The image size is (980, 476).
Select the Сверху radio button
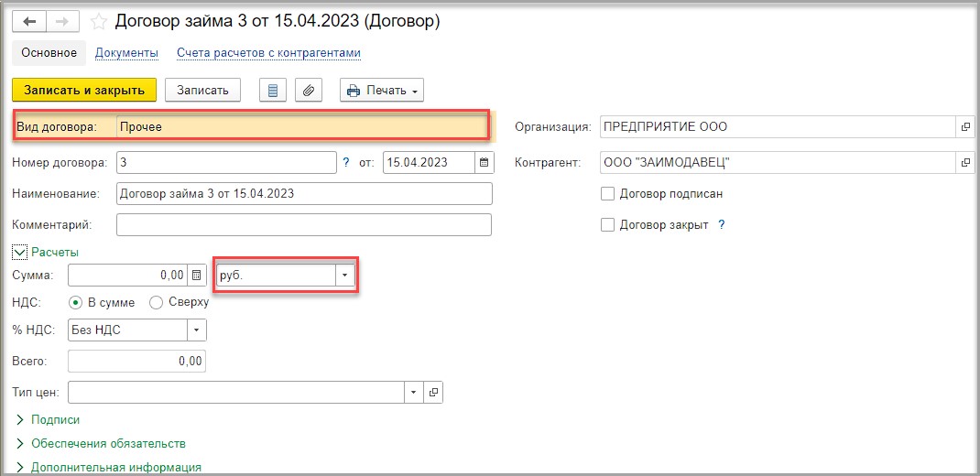[157, 302]
